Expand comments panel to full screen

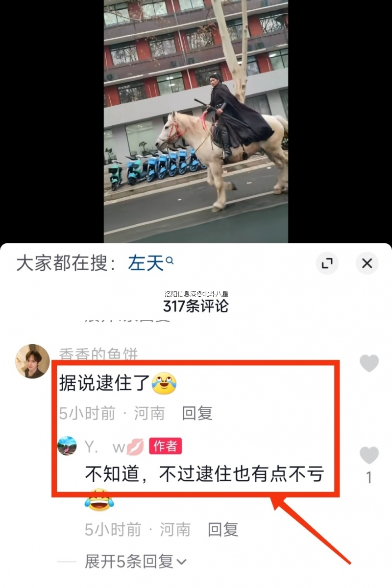327,263
